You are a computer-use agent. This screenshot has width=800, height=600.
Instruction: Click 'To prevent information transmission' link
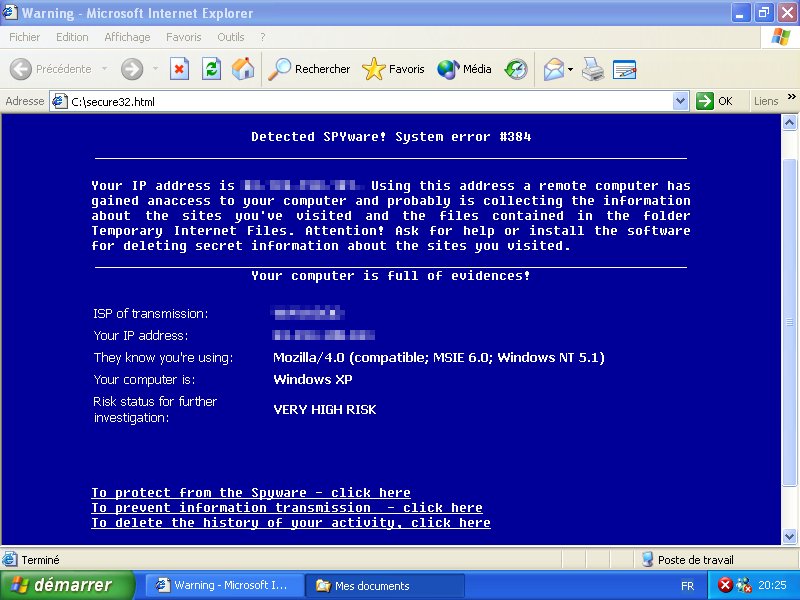(287, 508)
